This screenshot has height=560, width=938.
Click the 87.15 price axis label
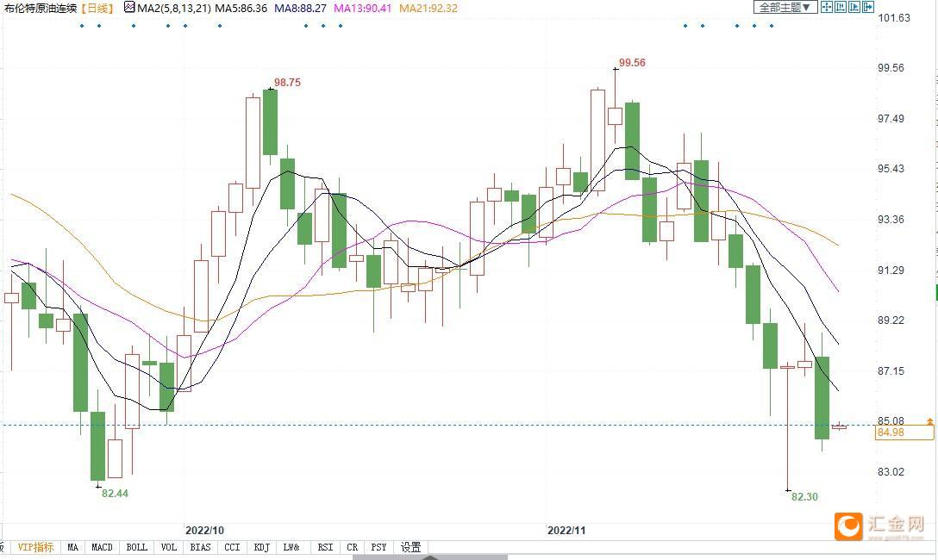891,371
